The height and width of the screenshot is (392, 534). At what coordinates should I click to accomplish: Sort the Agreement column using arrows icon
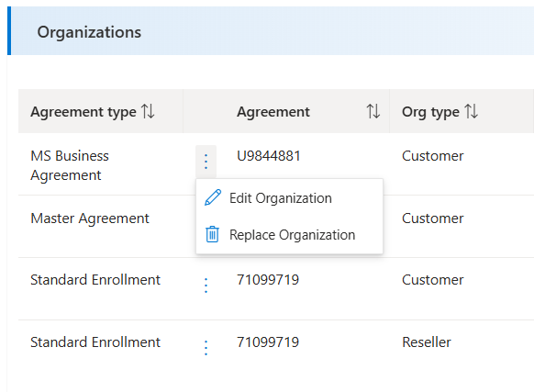tap(373, 111)
